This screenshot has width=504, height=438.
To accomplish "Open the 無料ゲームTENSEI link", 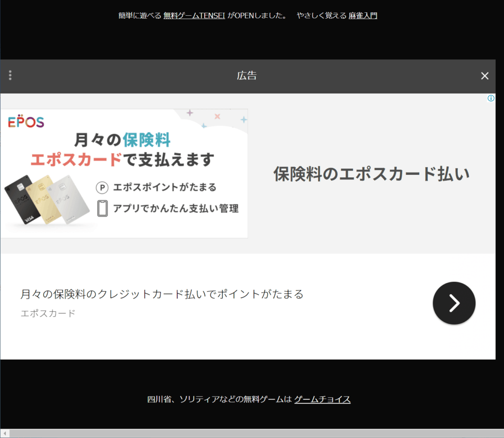I will (194, 15).
